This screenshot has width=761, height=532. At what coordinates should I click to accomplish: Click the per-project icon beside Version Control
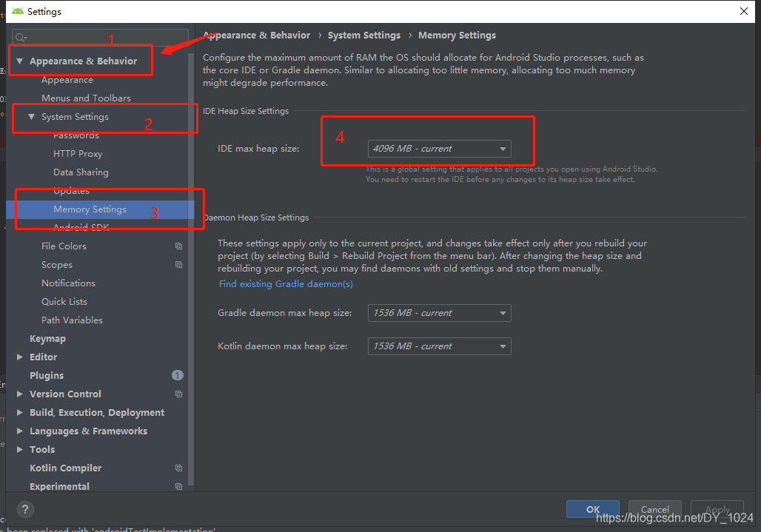click(178, 394)
